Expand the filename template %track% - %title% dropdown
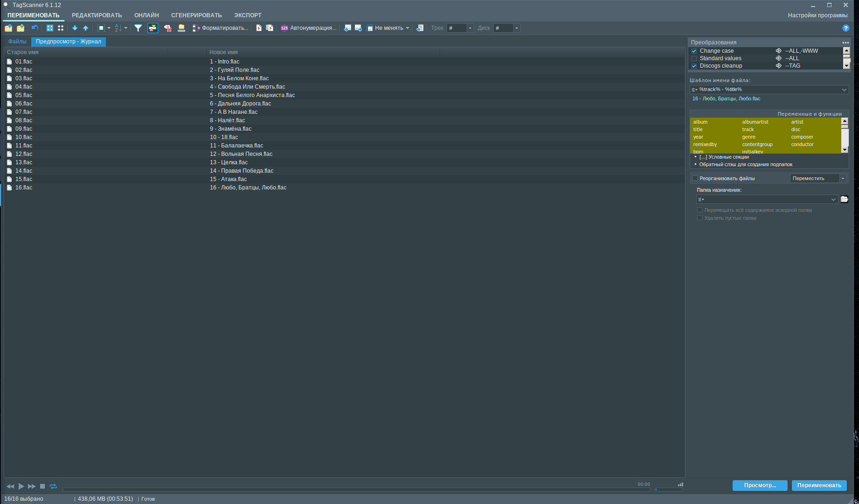859x504 pixels. click(844, 90)
